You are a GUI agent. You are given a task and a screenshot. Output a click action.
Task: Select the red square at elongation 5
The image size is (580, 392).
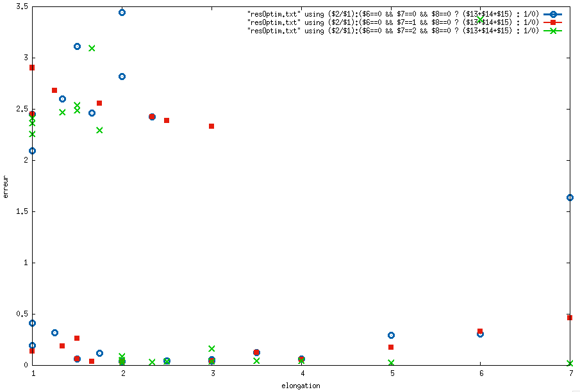pos(391,347)
